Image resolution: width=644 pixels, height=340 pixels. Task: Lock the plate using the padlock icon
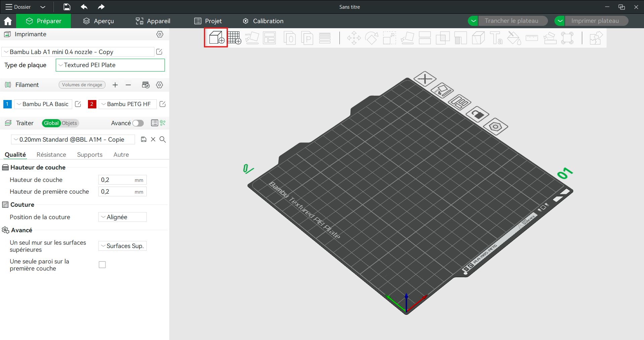tap(477, 115)
